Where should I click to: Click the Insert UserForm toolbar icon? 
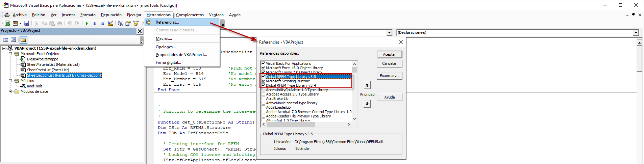(x=15, y=23)
